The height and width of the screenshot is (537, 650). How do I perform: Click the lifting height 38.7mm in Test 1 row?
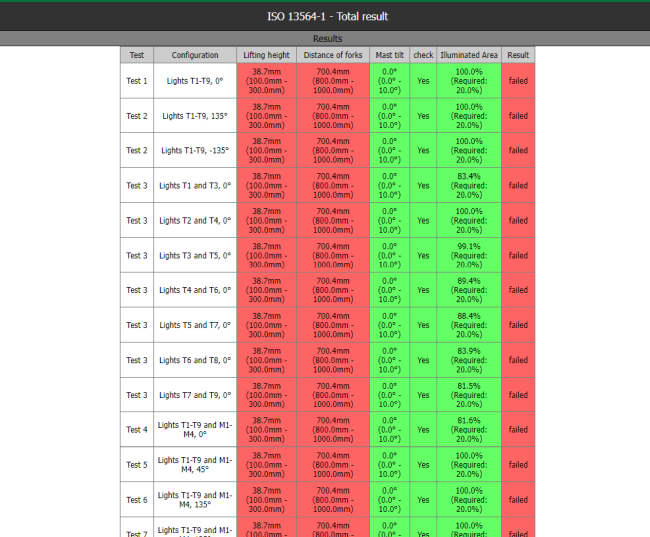tap(267, 81)
